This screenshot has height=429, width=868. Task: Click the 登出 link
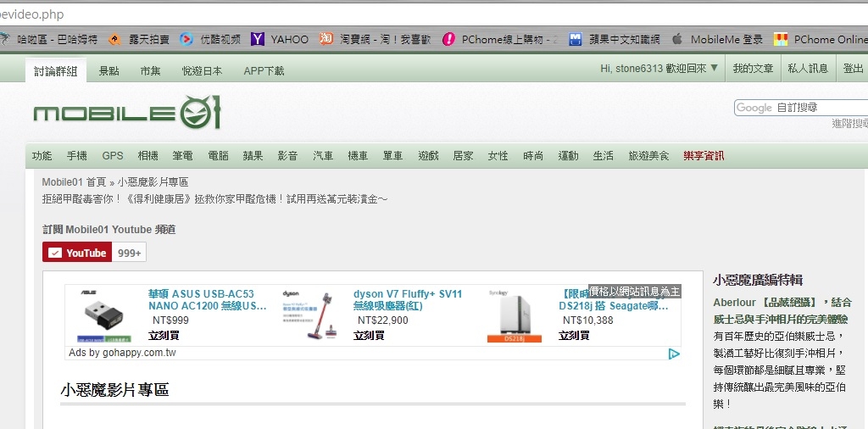pyautogui.click(x=853, y=69)
